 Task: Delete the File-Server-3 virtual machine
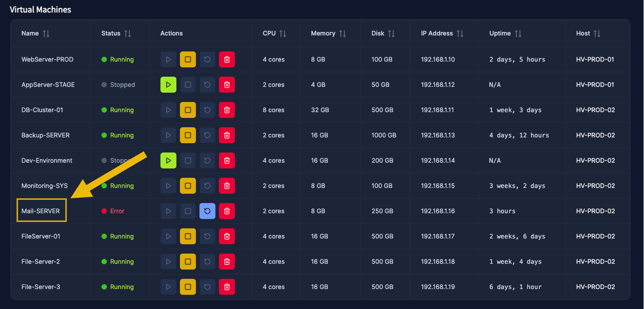pos(227,287)
